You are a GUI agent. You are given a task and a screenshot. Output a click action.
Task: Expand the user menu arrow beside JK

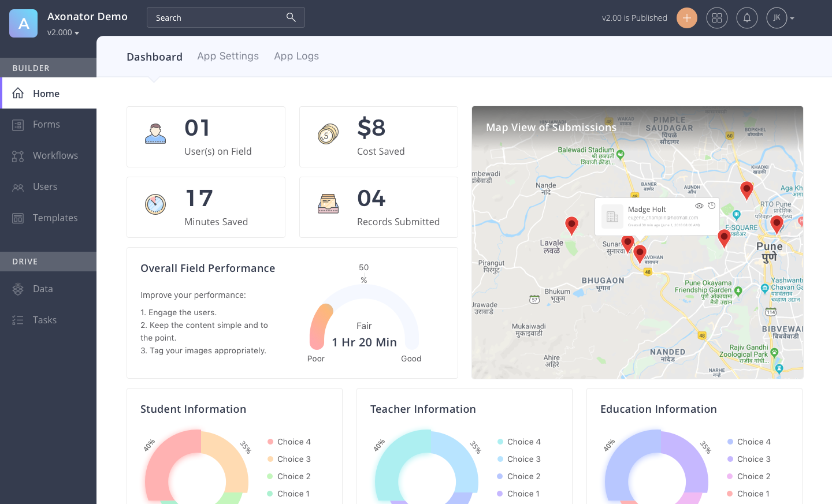click(792, 18)
